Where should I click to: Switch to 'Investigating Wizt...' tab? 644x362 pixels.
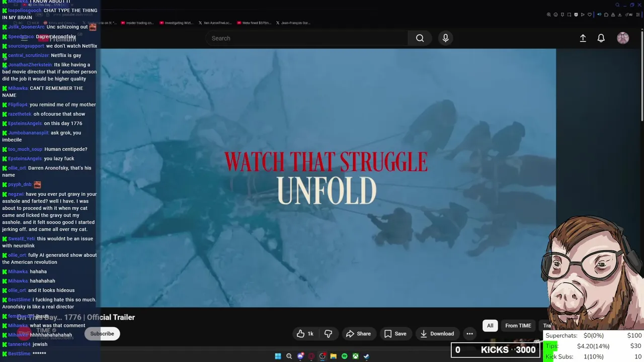(x=177, y=23)
